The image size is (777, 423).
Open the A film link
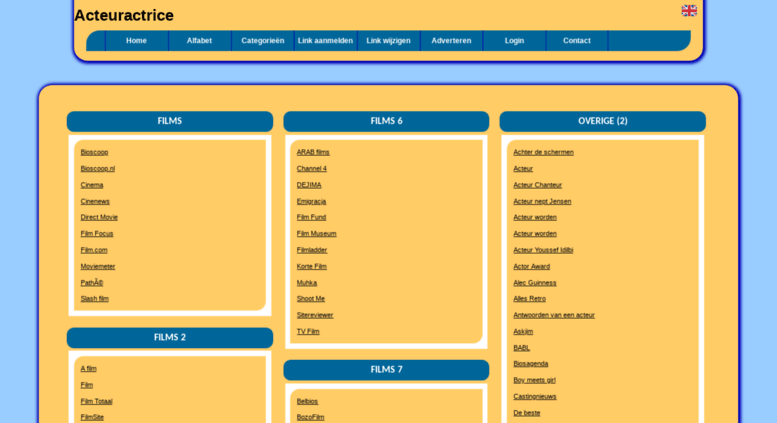88,368
